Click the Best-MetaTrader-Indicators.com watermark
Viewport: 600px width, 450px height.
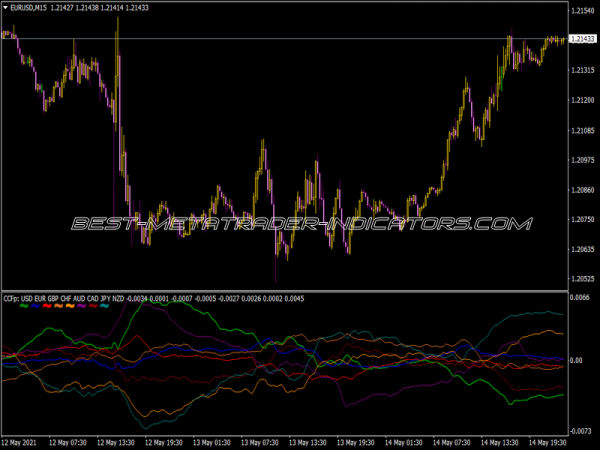tap(300, 223)
